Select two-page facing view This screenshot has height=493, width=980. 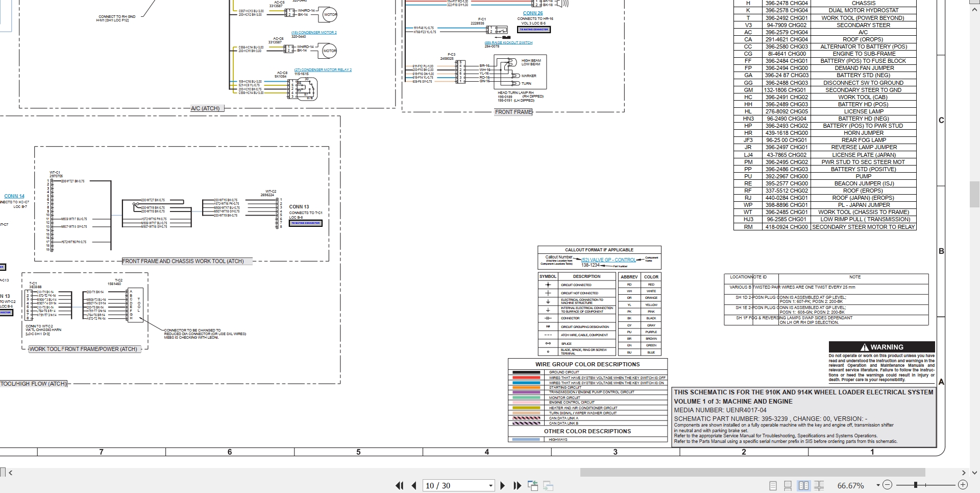(803, 486)
